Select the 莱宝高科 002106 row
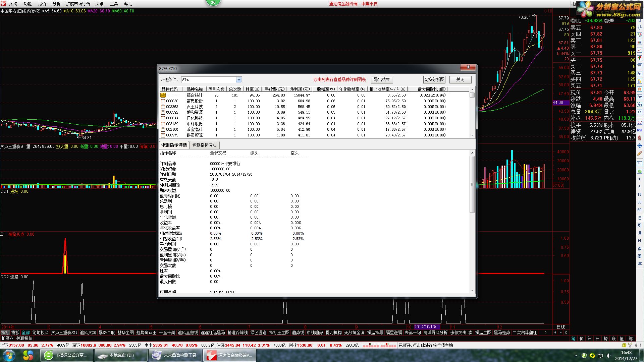The width and height of the screenshot is (644, 362). 315,129
